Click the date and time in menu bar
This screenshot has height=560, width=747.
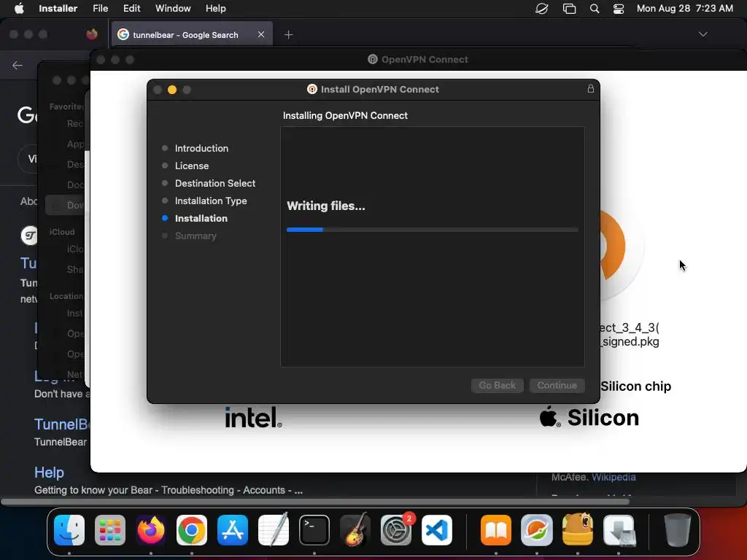(684, 9)
